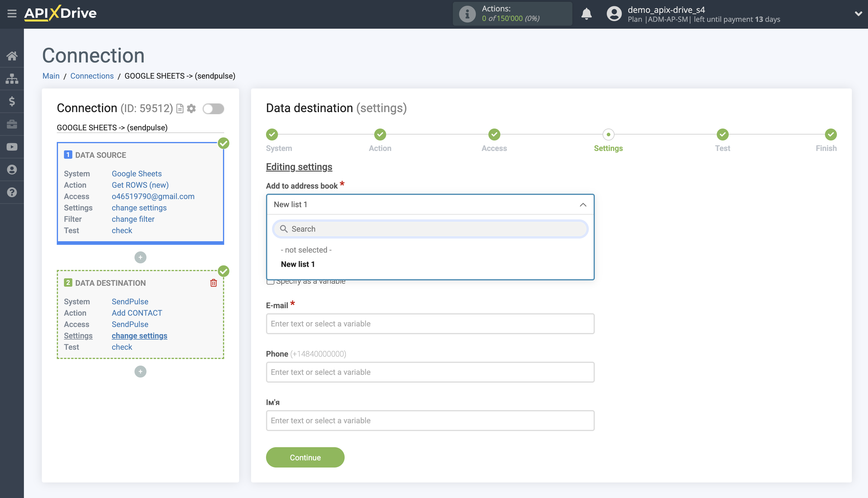868x498 pixels.
Task: Open the help question sidebar icon
Action: [x=12, y=192]
